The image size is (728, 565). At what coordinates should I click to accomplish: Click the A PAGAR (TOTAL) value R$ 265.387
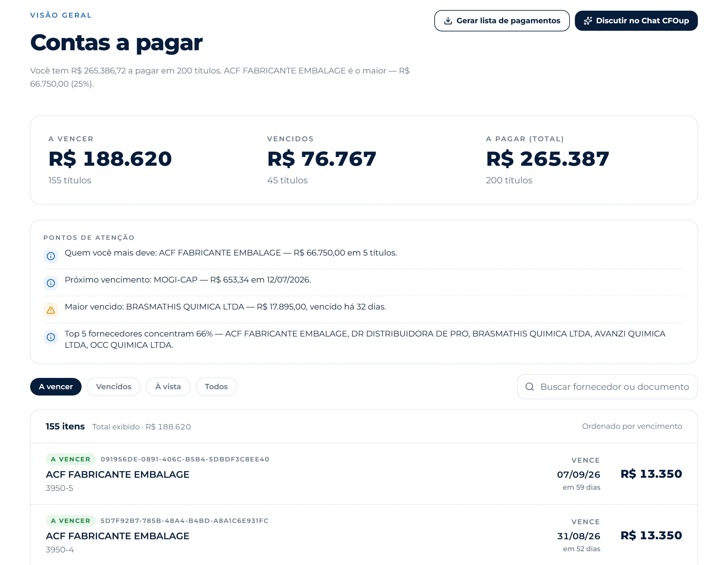(548, 159)
